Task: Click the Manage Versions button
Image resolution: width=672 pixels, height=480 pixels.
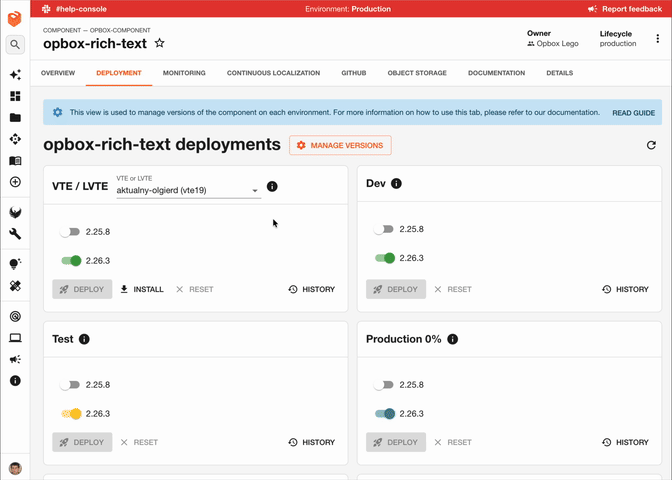Action: tap(340, 145)
